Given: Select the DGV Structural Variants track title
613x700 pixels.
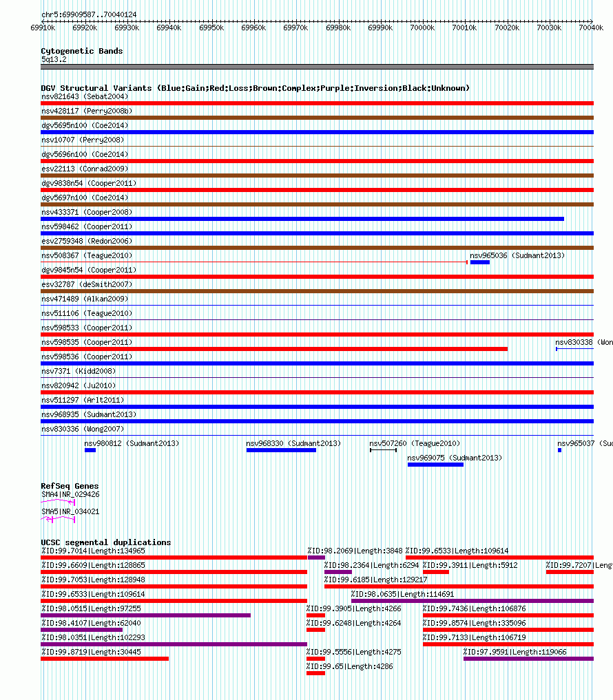Looking at the screenshot, I should point(255,88).
